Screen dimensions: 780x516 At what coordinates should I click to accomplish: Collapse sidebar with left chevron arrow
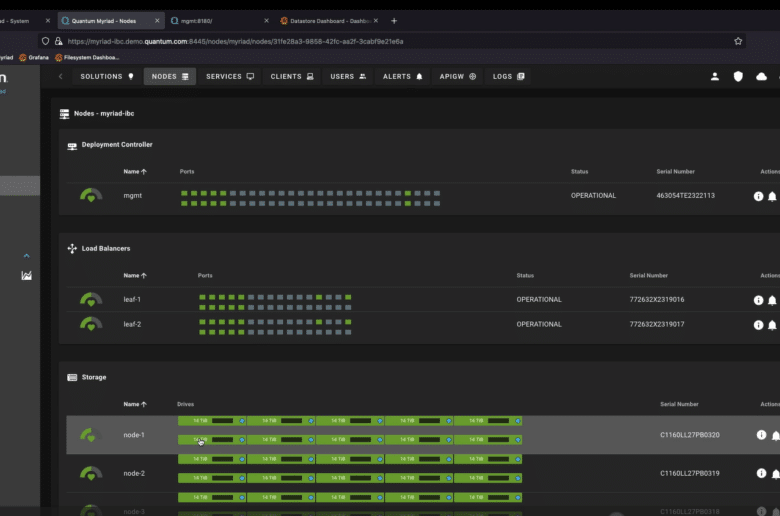tap(61, 76)
